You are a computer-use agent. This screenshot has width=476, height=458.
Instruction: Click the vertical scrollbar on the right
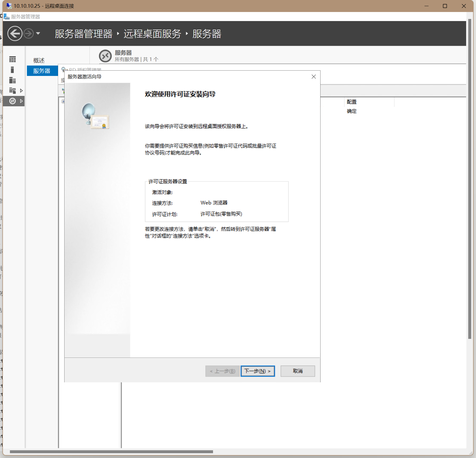(470, 179)
